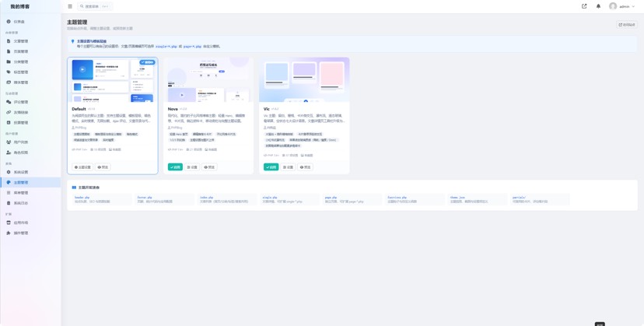The width and height of the screenshot is (644, 326).
Task: Click the index.php cheat sheet entry
Action: click(x=227, y=199)
